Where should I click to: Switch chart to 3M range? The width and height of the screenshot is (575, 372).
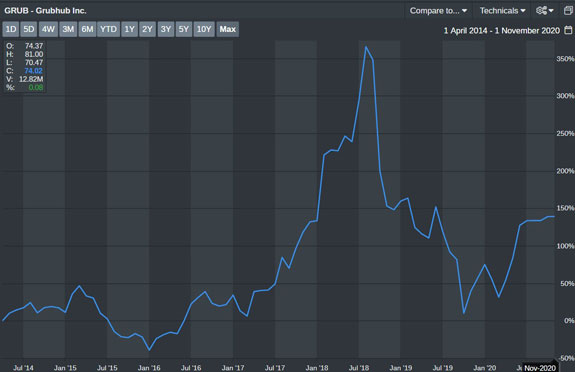click(x=68, y=29)
